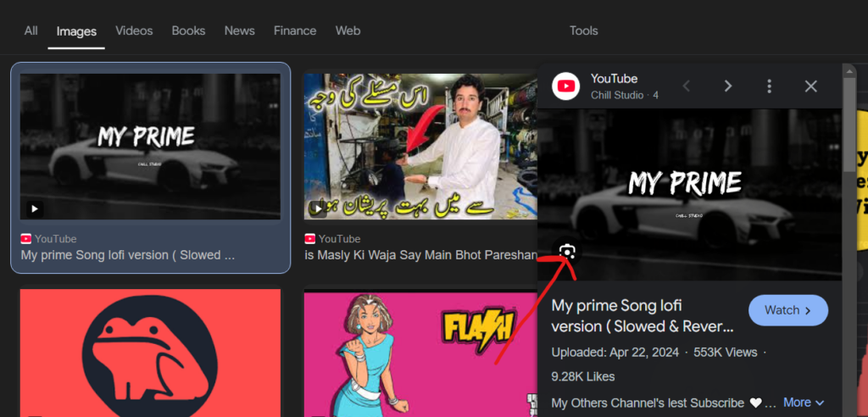Open My Prime car thumbnail in results
This screenshot has height=417, width=868.
[x=150, y=147]
